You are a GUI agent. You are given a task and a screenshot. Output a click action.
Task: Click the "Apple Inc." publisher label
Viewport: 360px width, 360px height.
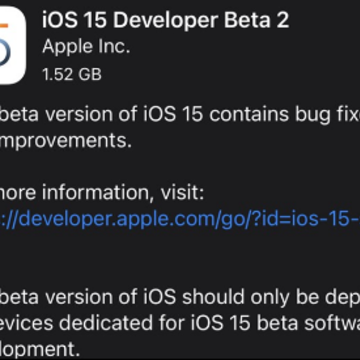coord(86,47)
